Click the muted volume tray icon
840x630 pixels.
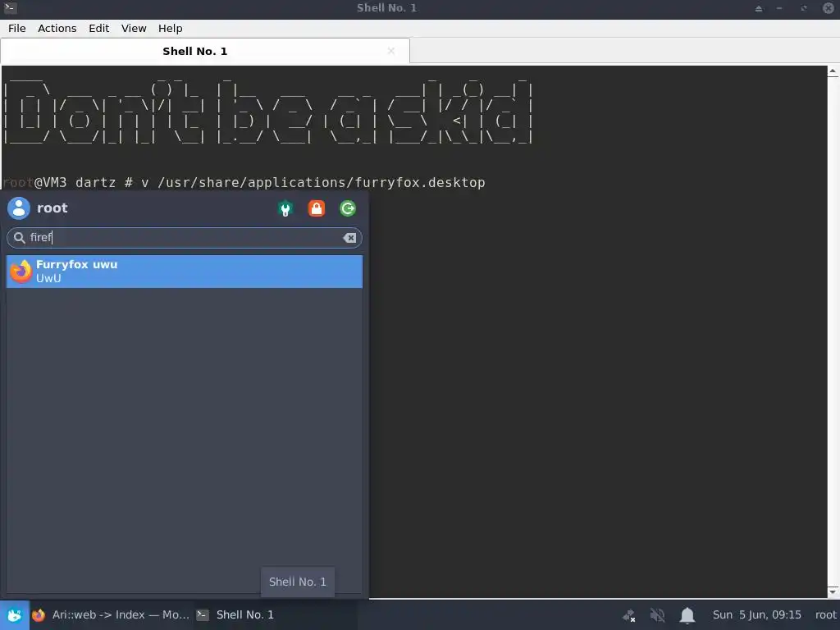[x=657, y=615]
